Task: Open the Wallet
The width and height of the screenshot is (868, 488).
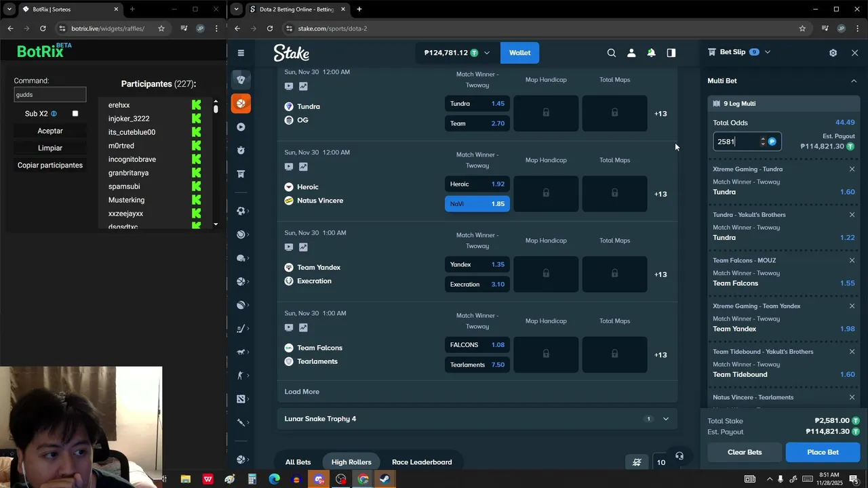Action: [x=520, y=53]
